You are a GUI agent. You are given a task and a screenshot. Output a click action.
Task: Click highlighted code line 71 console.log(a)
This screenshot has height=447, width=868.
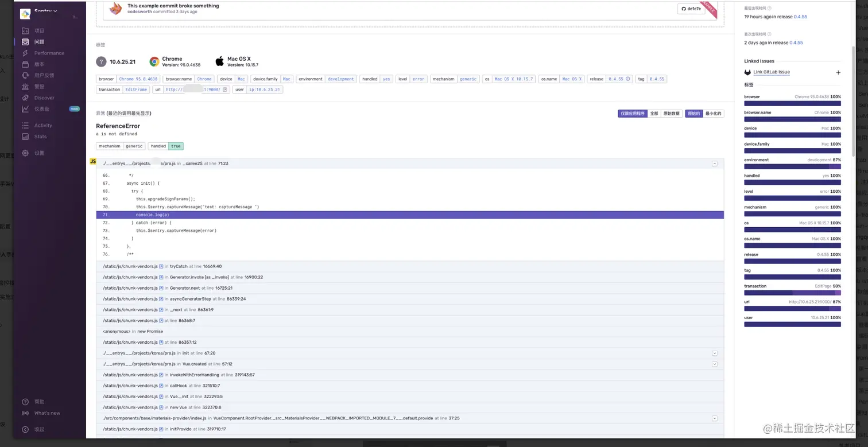(x=410, y=215)
